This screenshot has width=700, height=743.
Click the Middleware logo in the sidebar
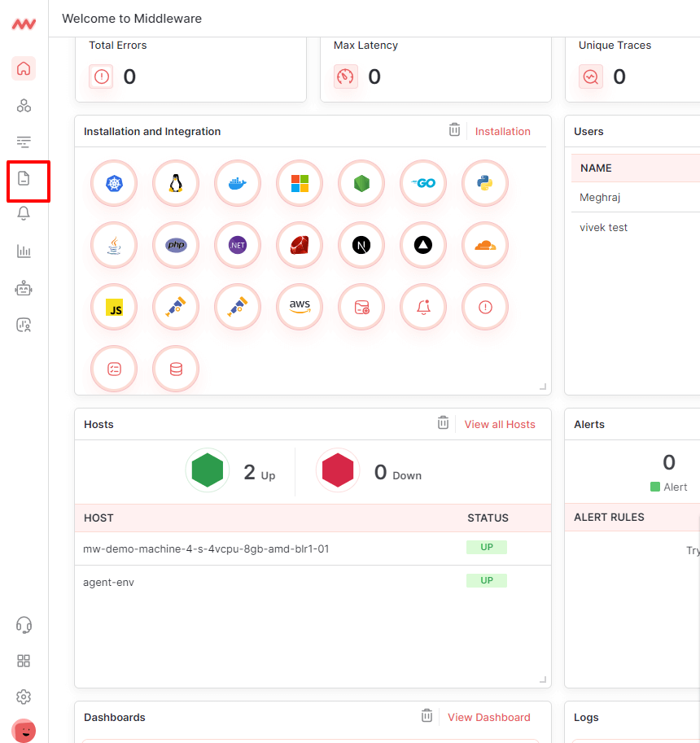24,24
